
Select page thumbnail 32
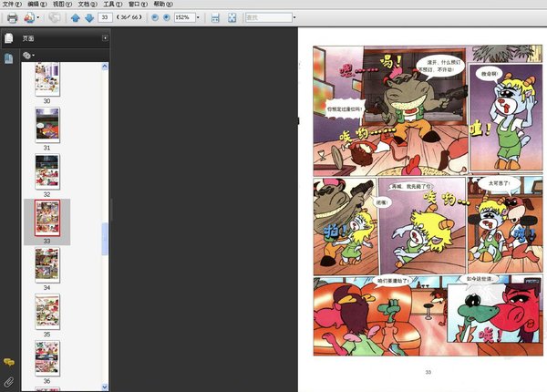point(47,172)
